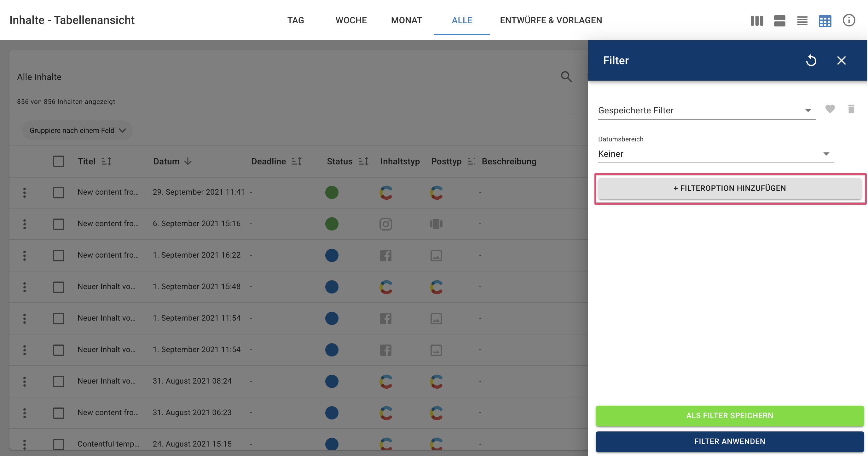
Task: Open row menu for 1. September 2021 15:48 entry
Action: [24, 287]
